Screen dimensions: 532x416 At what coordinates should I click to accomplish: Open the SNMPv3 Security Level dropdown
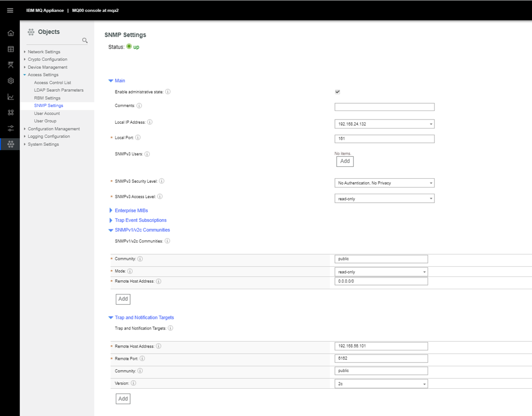click(385, 183)
